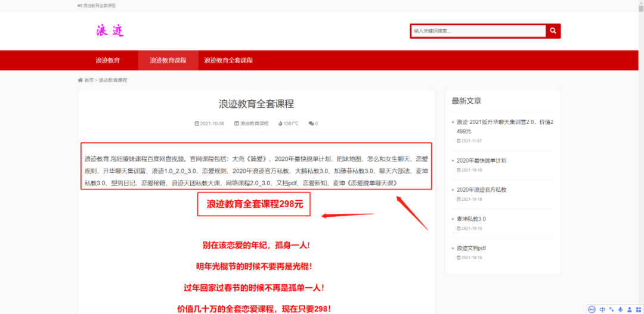The width and height of the screenshot is (644, 314).
Task: Click the comments bubble icon under title
Action: pyautogui.click(x=311, y=123)
